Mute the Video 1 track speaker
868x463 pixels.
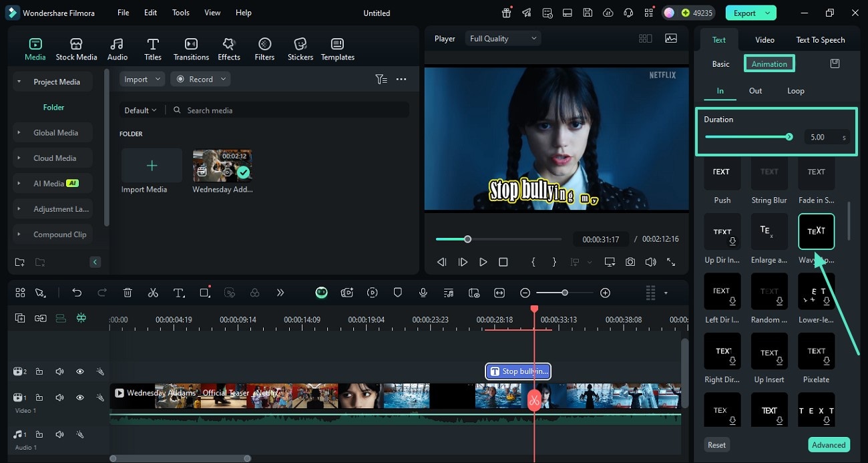tap(59, 398)
